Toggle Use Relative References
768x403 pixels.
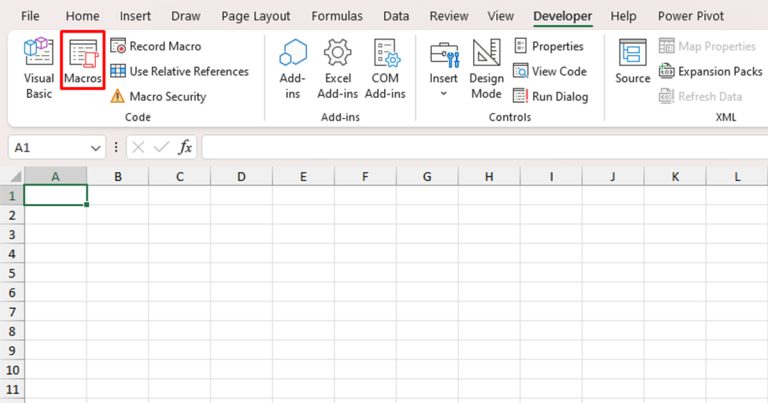click(x=179, y=71)
